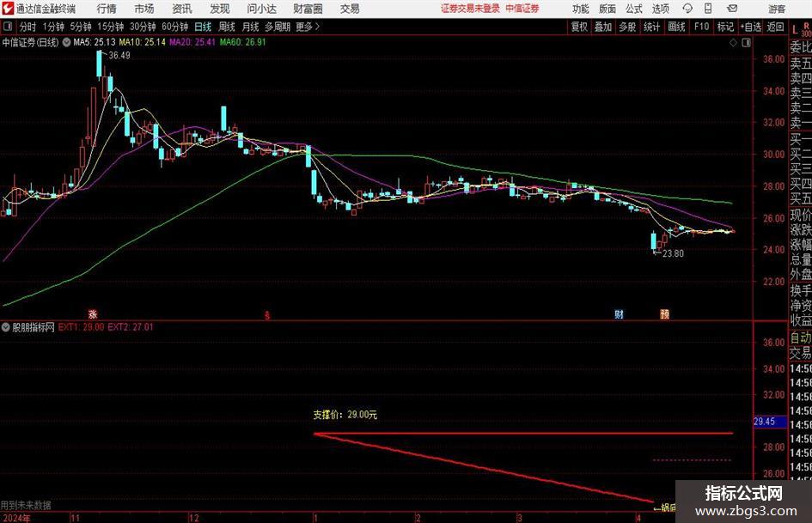This screenshot has width=812, height=523.
Task: Click the 中信证券 broker link
Action: pyautogui.click(x=522, y=9)
